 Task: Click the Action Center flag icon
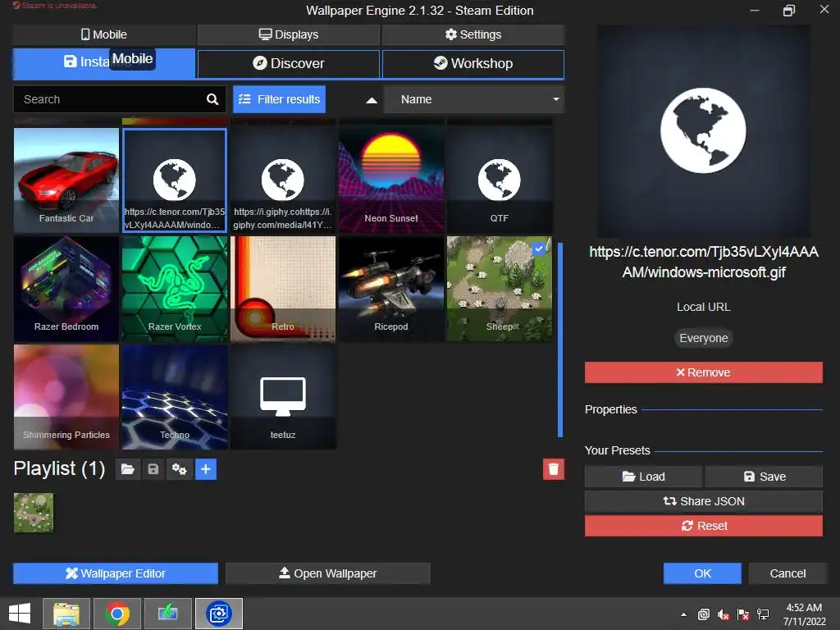(x=743, y=614)
